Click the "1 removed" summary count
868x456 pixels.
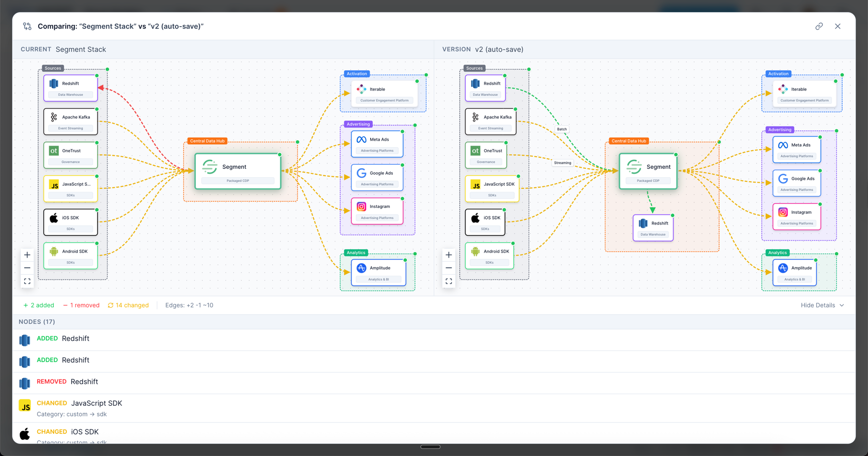81,305
